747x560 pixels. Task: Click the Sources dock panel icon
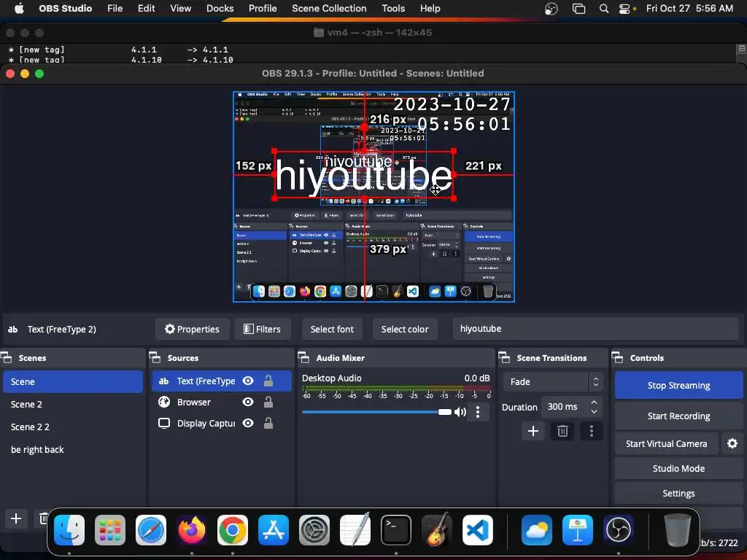click(x=155, y=357)
